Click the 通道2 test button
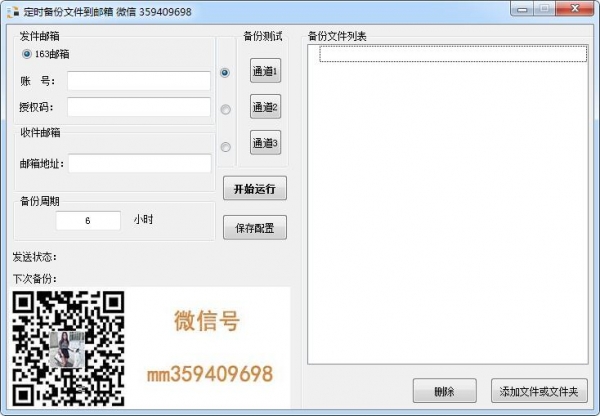This screenshot has width=600, height=416. (x=265, y=106)
